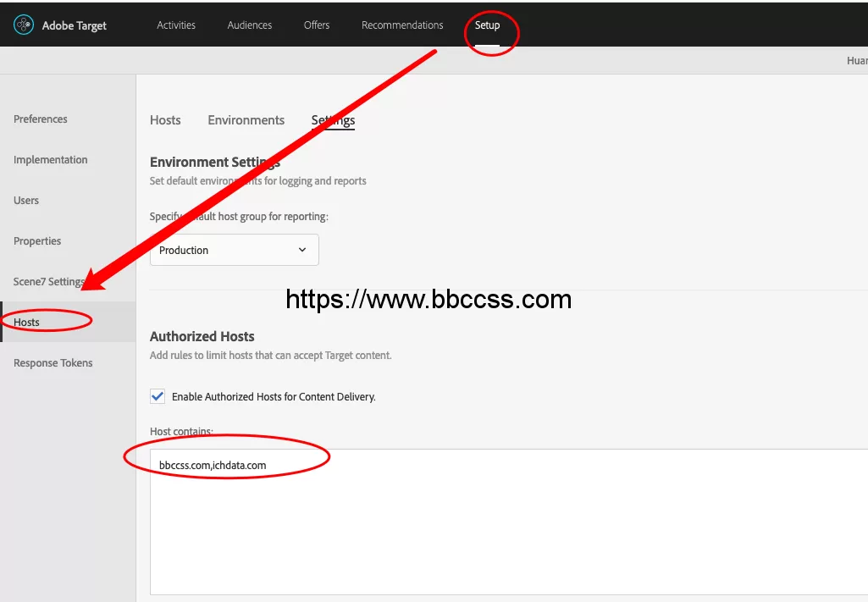Open the Audiences menu

[x=249, y=25]
